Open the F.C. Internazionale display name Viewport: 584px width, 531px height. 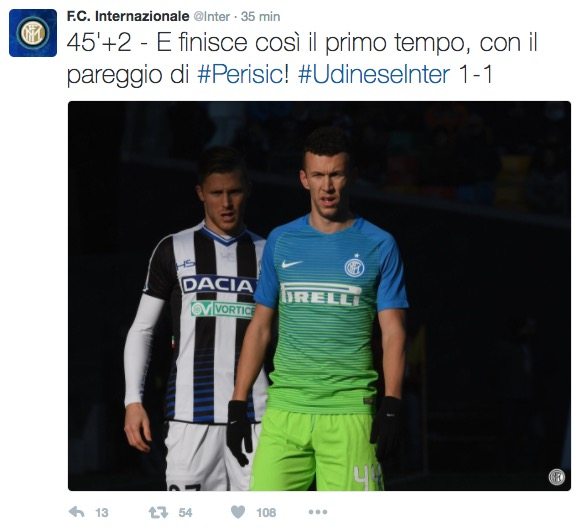pyautogui.click(x=128, y=16)
